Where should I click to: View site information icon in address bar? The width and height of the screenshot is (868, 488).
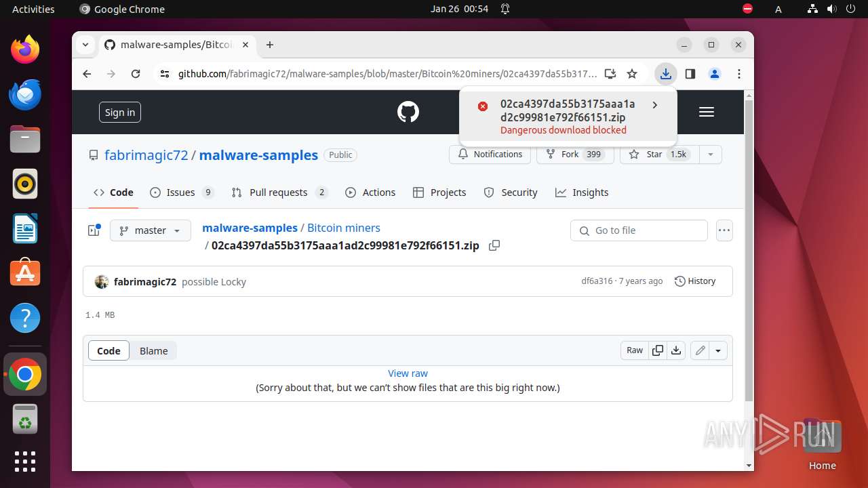coord(164,74)
